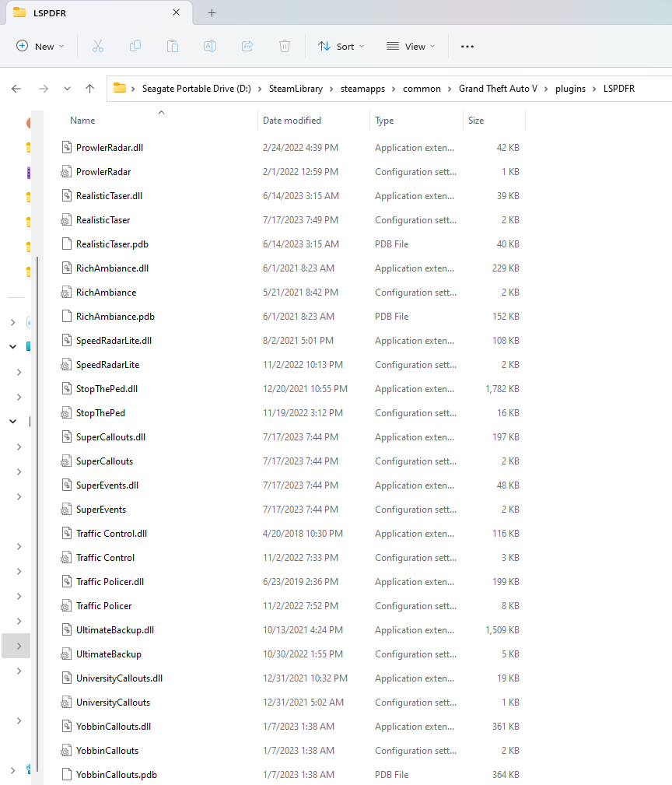The height and width of the screenshot is (785, 672).
Task: Navigate to steamapps in breadcrumb
Action: pos(362,89)
